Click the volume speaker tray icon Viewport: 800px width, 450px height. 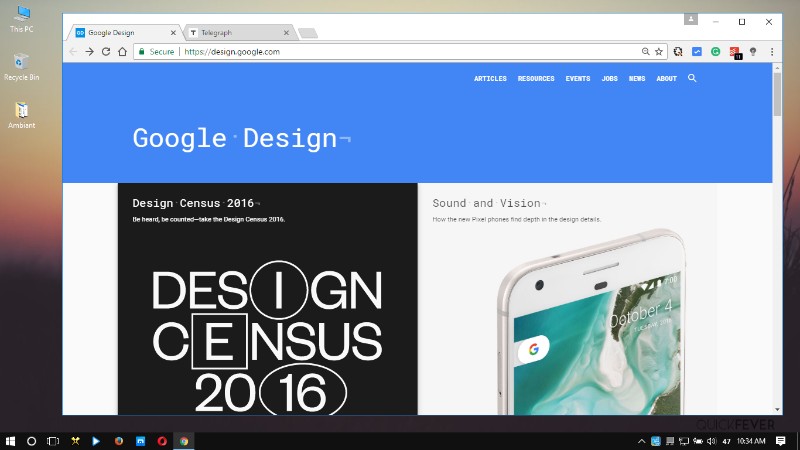coord(711,441)
